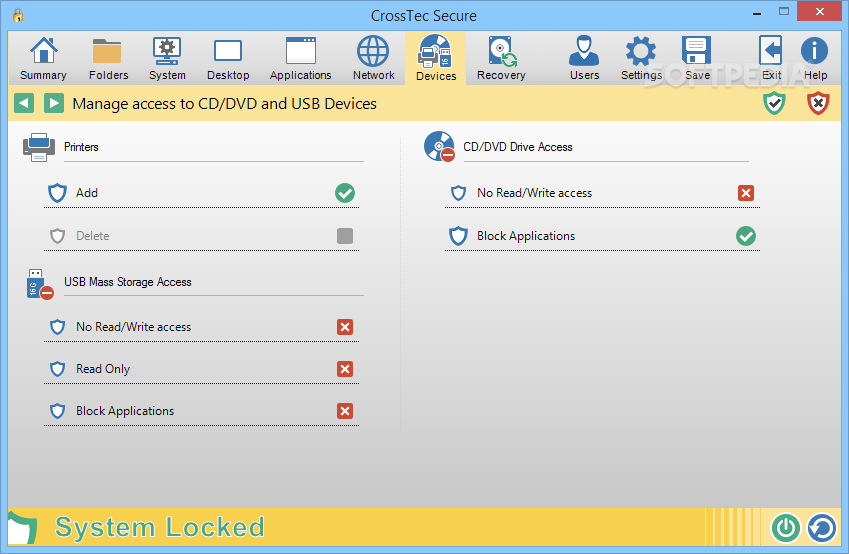Screen dimensions: 849x554
Task: Open the System section
Action: pyautogui.click(x=167, y=58)
